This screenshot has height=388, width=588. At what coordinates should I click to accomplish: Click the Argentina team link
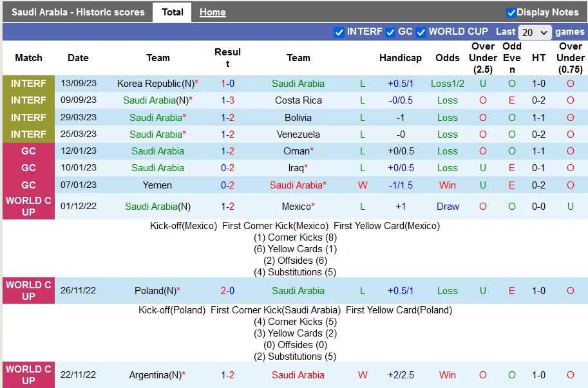pyautogui.click(x=156, y=374)
